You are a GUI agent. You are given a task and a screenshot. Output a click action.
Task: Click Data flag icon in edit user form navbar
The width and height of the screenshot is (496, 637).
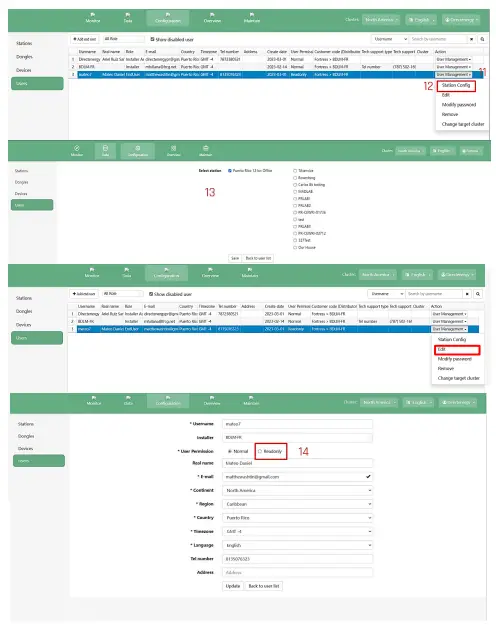pyautogui.click(x=128, y=398)
